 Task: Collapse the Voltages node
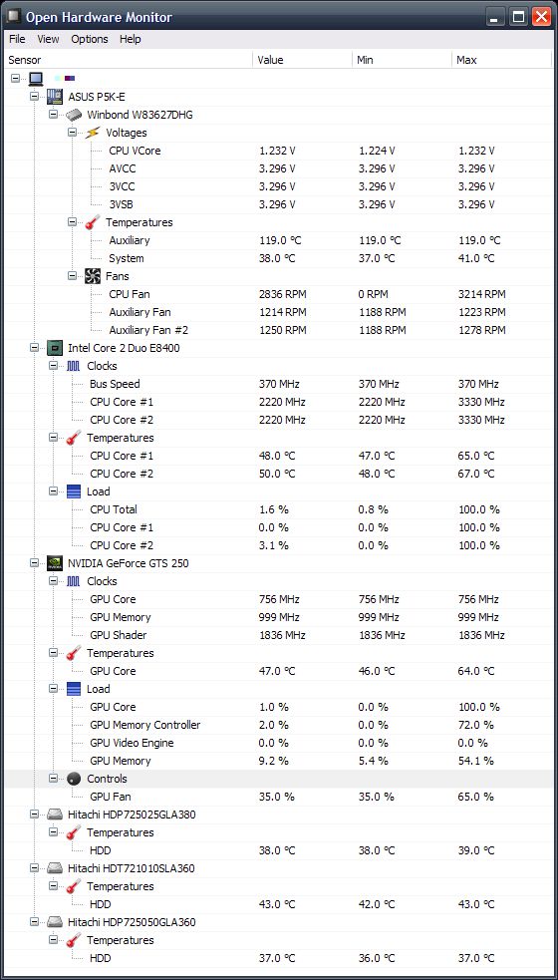point(73,133)
